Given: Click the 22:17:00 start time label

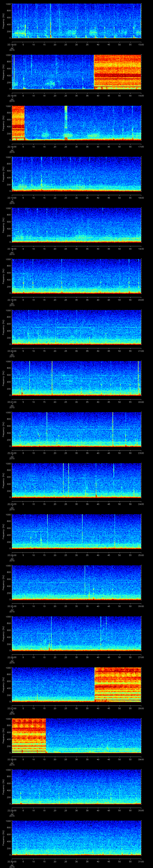Looking at the screenshot, I should point(12,198).
